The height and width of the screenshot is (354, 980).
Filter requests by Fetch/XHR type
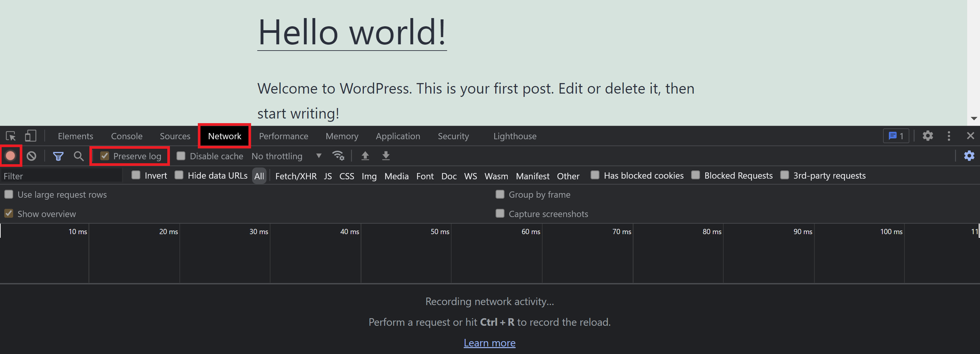tap(295, 176)
